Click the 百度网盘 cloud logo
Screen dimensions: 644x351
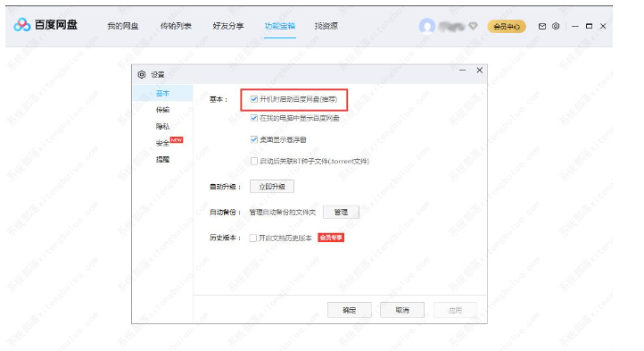pos(21,25)
